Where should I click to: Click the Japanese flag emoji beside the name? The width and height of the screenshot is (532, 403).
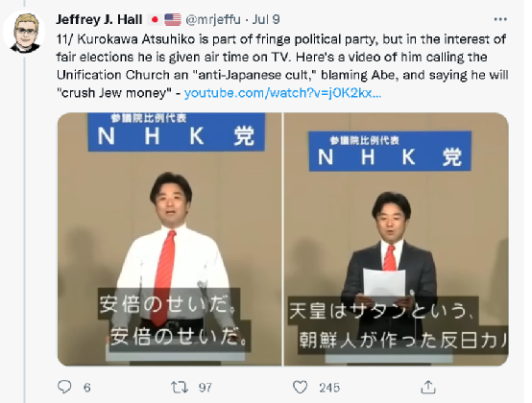[155, 19]
